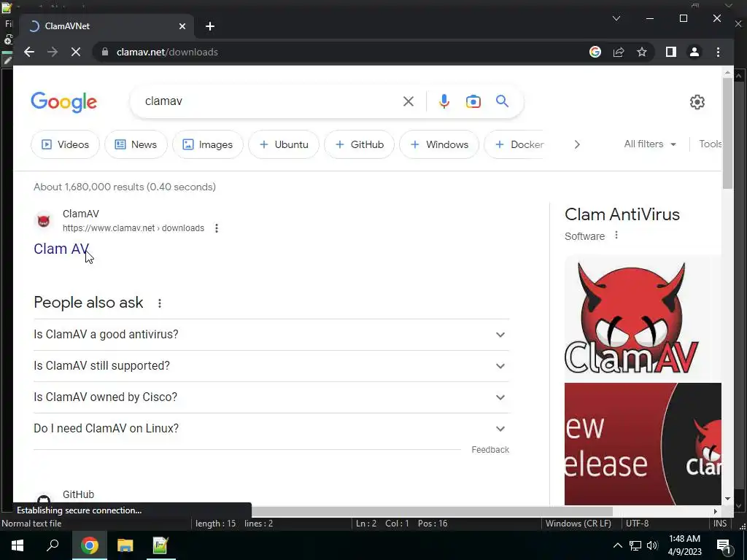Screen dimensions: 747x560
Task: Open the volume tray icon
Action: point(652,545)
